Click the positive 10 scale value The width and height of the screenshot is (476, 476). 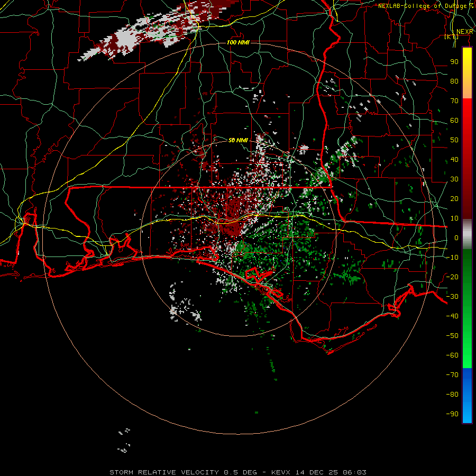(454, 218)
